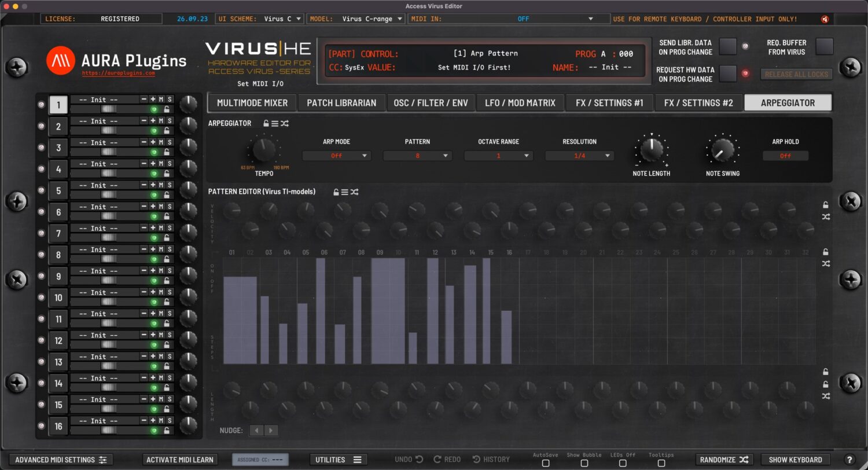Click the lock icon for the velocity knob rows
Screen dimensions: 868x470
click(826, 205)
